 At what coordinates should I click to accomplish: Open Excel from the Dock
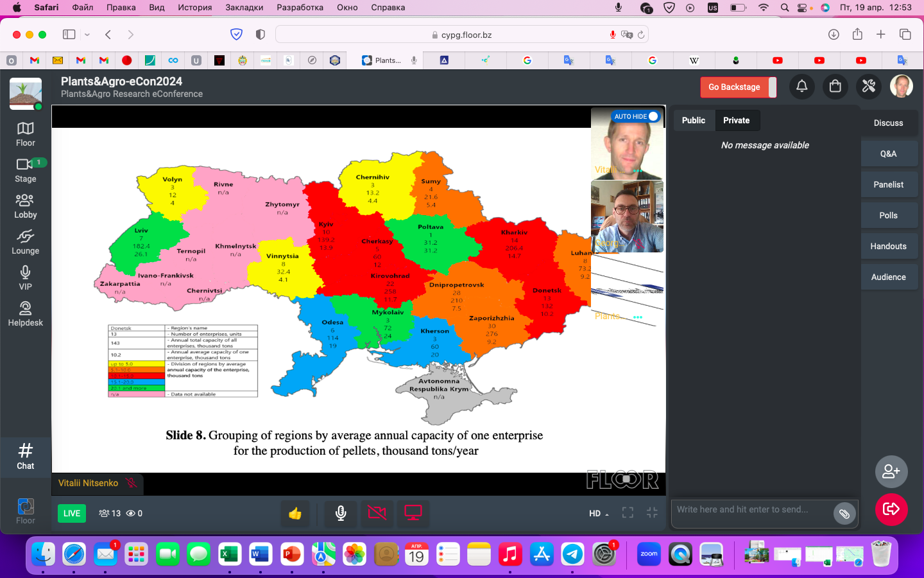229,554
